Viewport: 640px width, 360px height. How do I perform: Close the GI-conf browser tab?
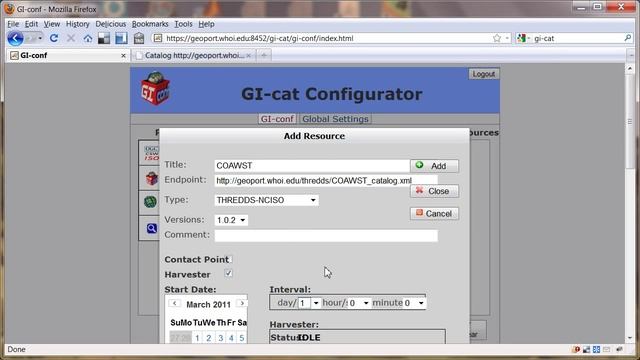click(x=123, y=56)
